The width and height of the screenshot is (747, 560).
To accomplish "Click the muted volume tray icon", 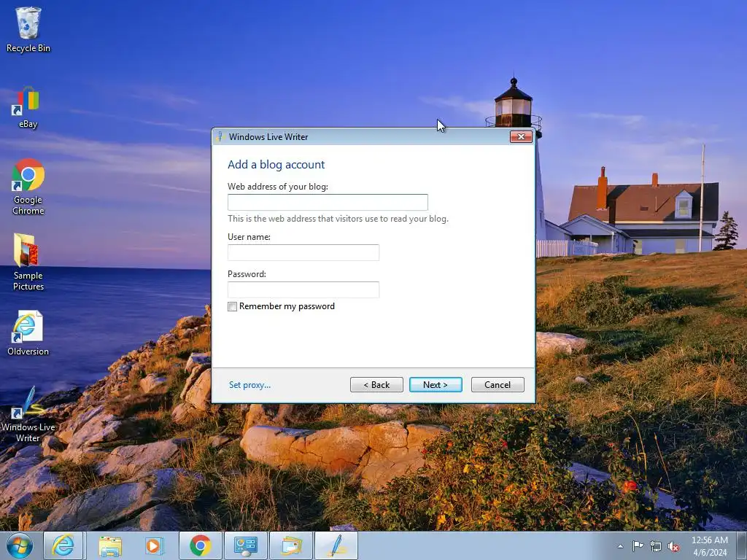I will (673, 546).
